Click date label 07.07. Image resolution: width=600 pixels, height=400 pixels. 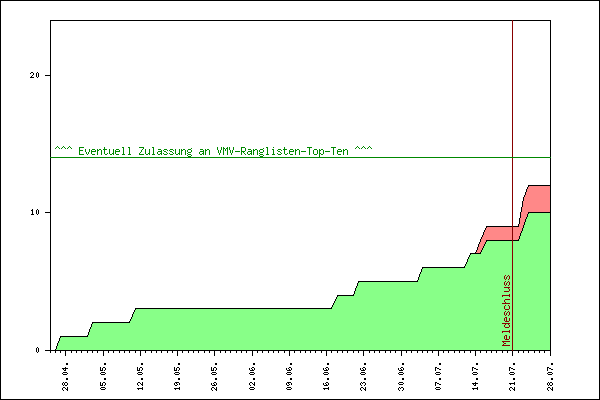439,377
